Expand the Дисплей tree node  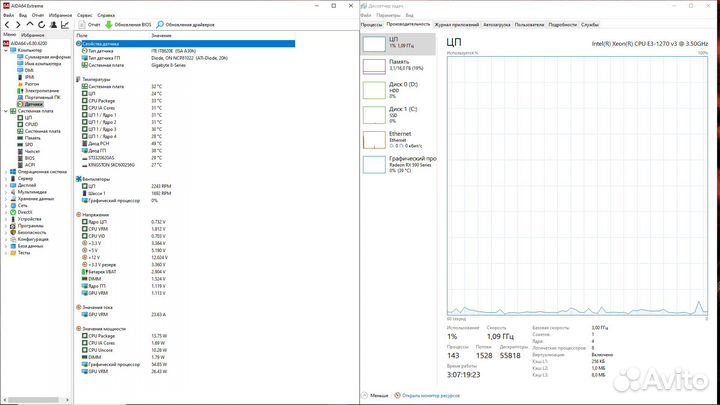(6, 185)
